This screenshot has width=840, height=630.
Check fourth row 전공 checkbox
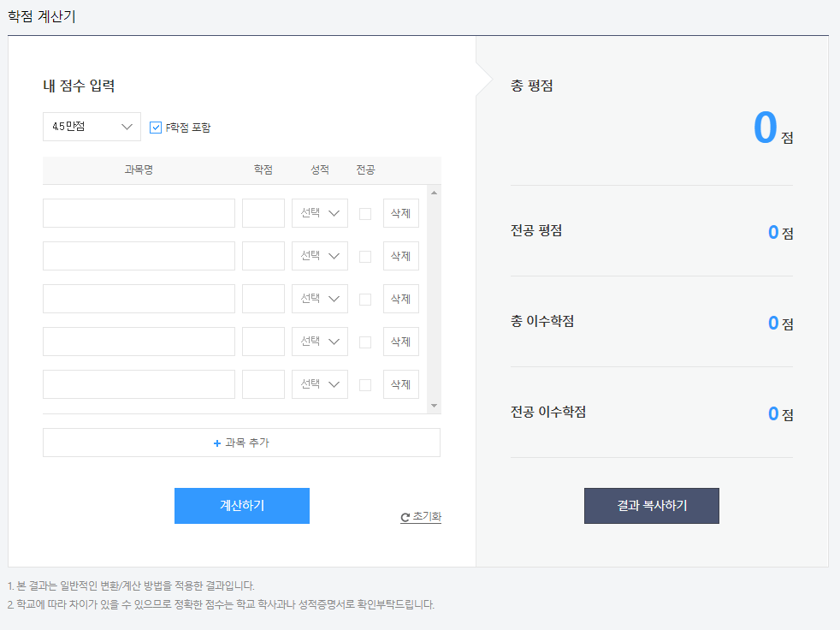click(365, 342)
